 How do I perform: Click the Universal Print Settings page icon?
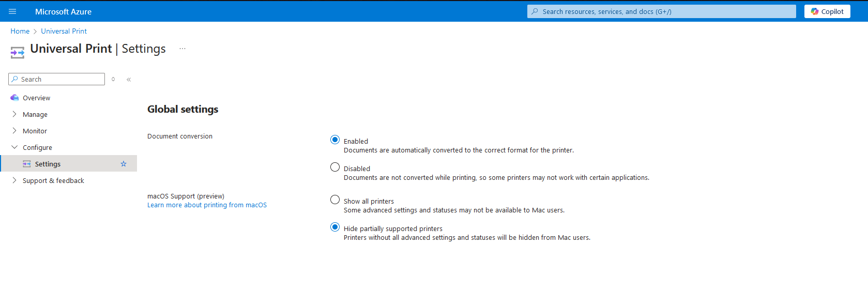tap(17, 52)
